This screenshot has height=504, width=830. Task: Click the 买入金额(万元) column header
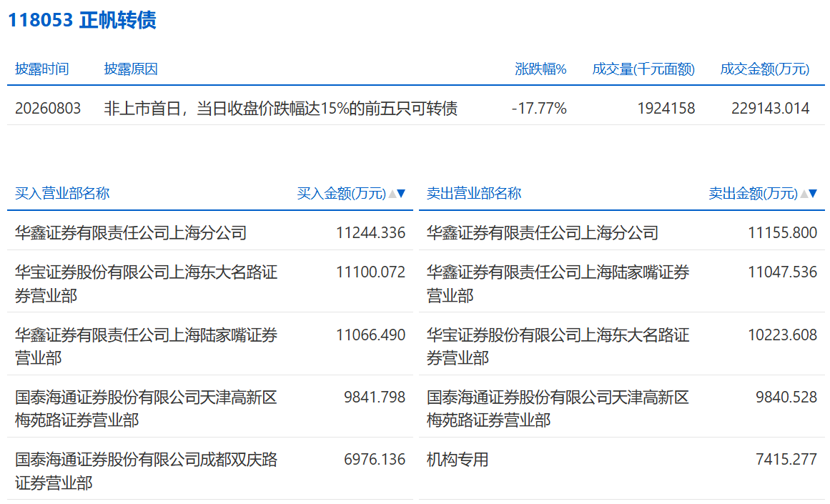(342, 194)
